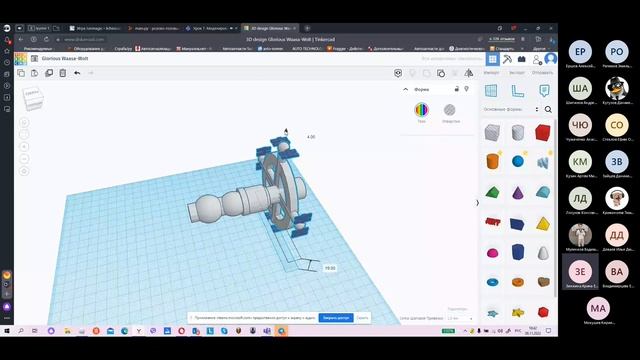Select the Ruler tool icon

(518, 91)
